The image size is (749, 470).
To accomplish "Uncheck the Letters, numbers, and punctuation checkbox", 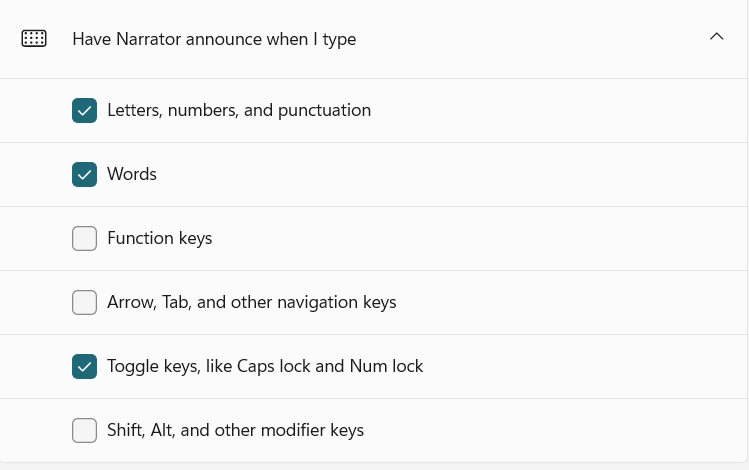I will point(85,110).
